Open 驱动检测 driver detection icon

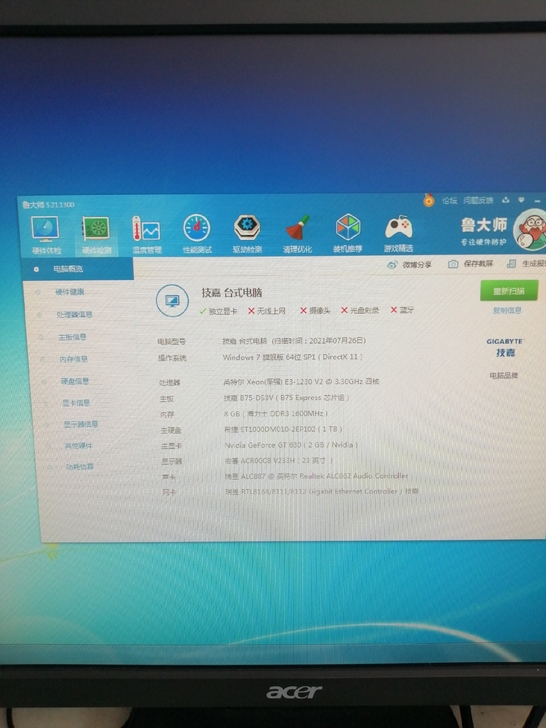click(x=247, y=234)
